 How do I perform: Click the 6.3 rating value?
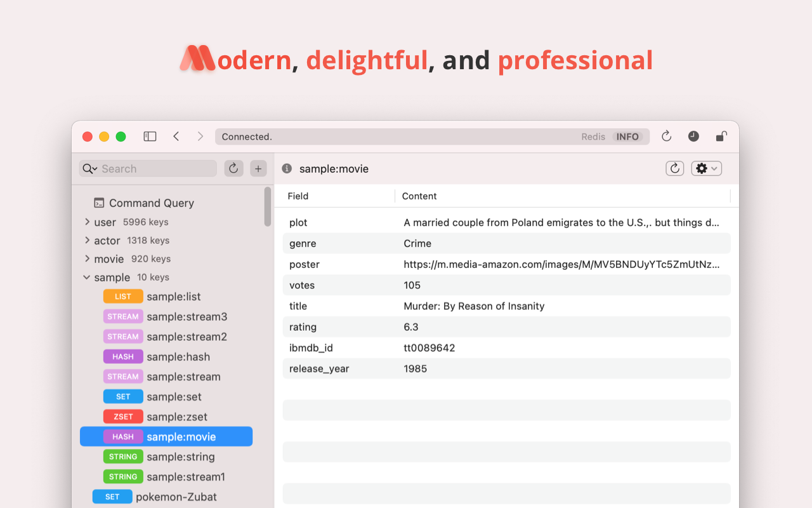click(411, 328)
